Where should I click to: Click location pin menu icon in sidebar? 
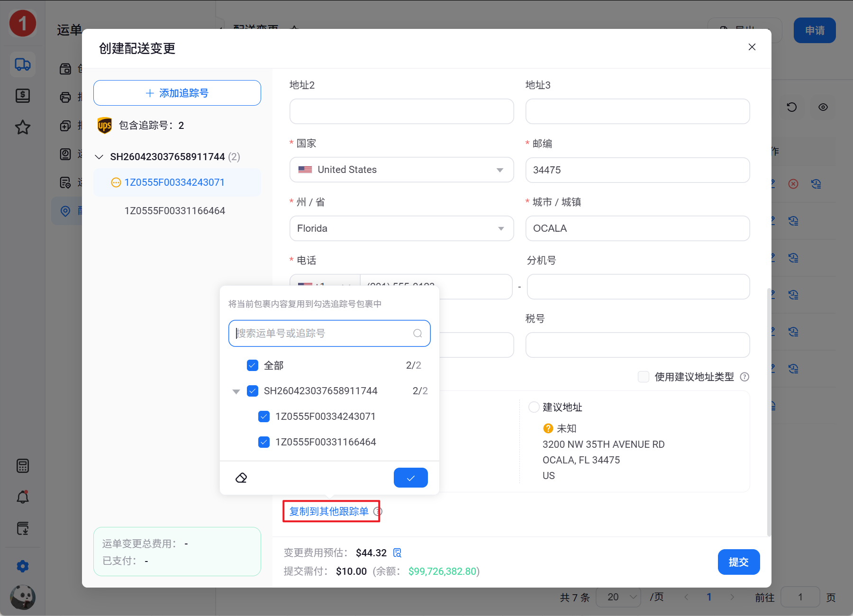[65, 211]
